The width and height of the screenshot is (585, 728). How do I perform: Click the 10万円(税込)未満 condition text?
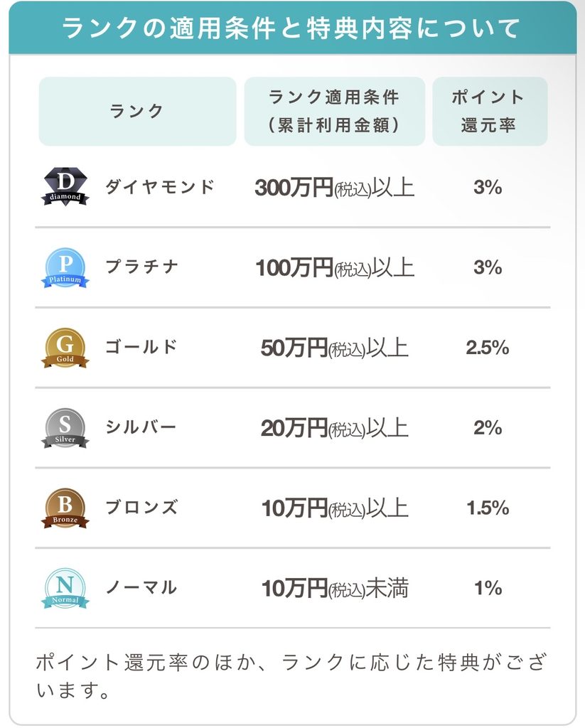335,588
